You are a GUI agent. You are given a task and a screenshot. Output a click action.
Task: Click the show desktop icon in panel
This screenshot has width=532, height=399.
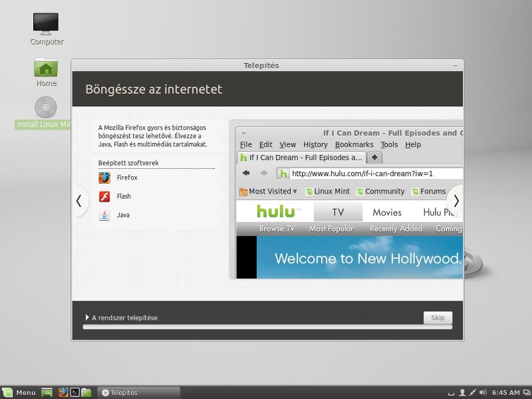47,392
